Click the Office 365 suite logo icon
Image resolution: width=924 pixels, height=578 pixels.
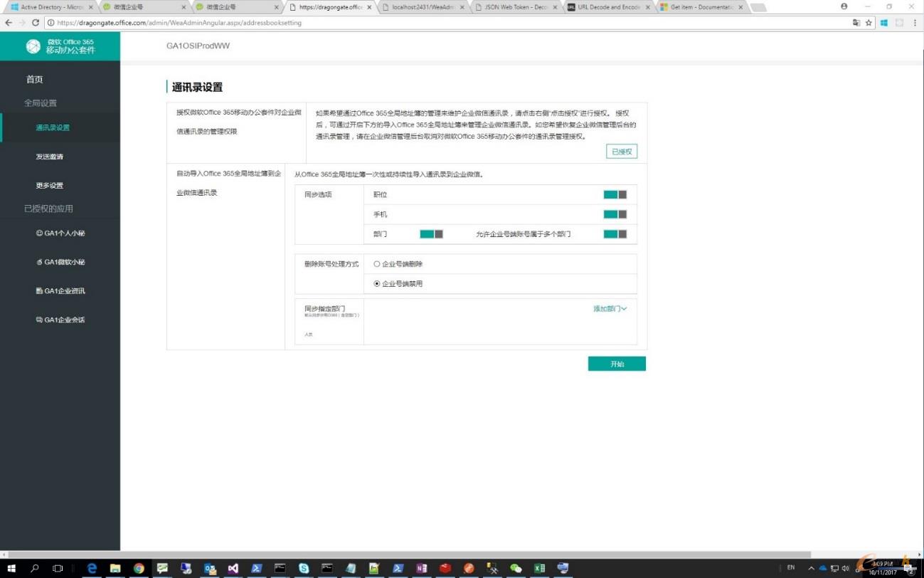tap(33, 46)
